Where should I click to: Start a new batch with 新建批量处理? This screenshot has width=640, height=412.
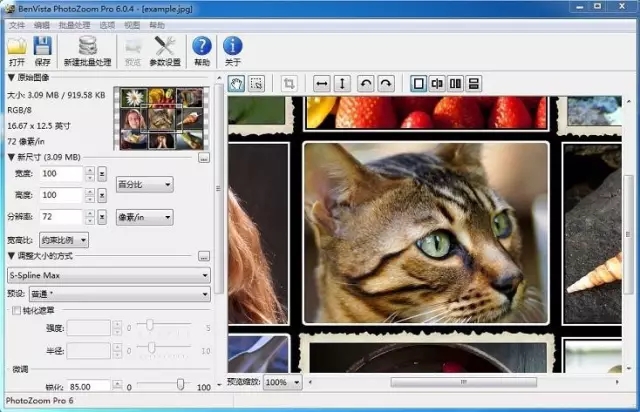[x=87, y=46]
